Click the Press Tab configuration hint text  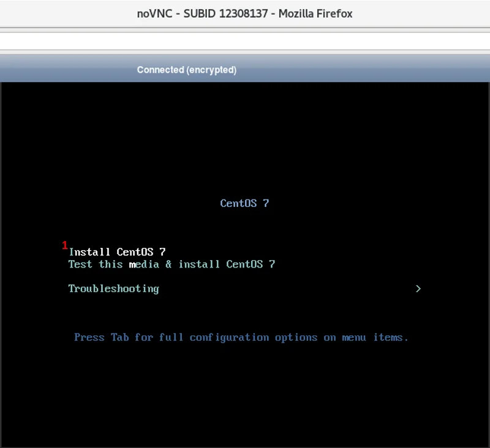[x=241, y=337]
